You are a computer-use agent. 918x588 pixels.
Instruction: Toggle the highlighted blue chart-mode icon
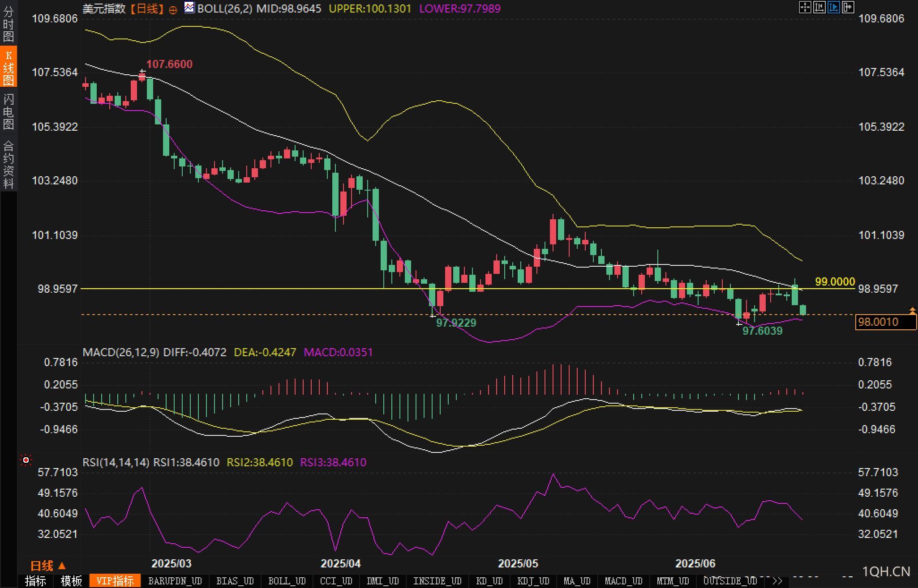pos(833,7)
